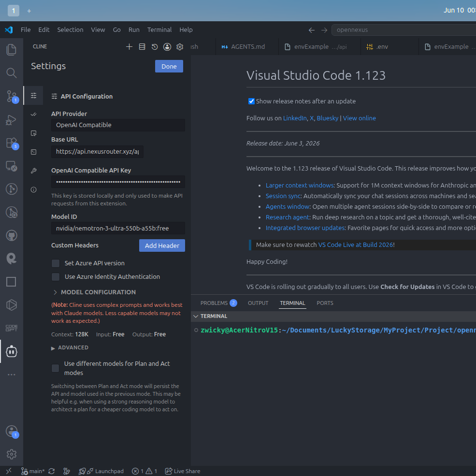Viewport: 476px width, 476px height.
Task: Focus the Model ID input field
Action: [x=118, y=228]
